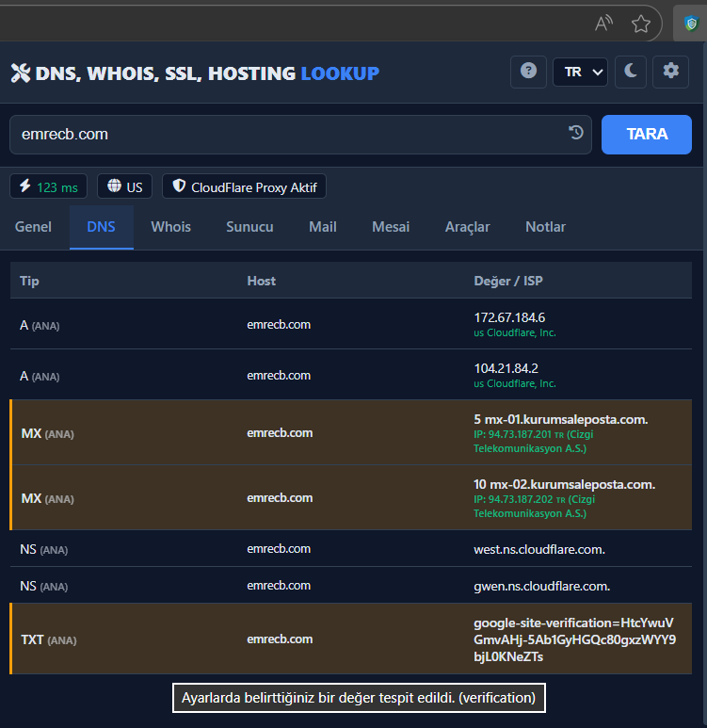Screen dimensions: 707x728
Task: Switch to the Genel tab
Action: 34,227
